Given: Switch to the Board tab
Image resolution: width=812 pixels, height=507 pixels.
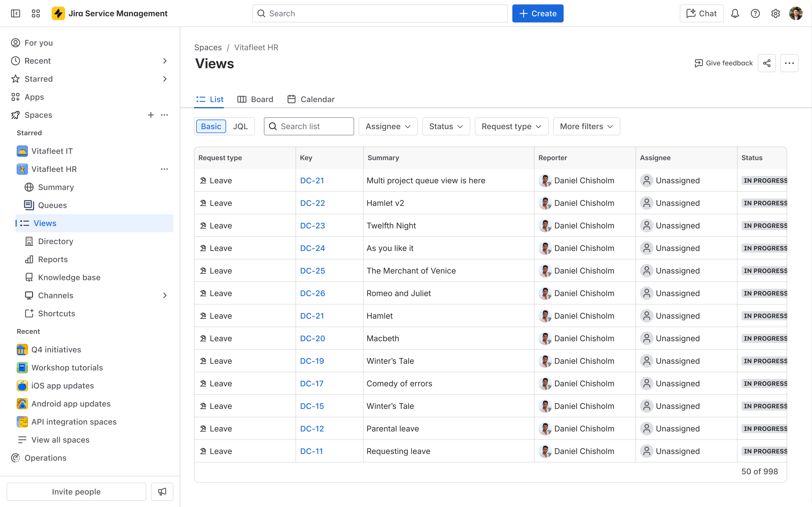Looking at the screenshot, I should 255,99.
